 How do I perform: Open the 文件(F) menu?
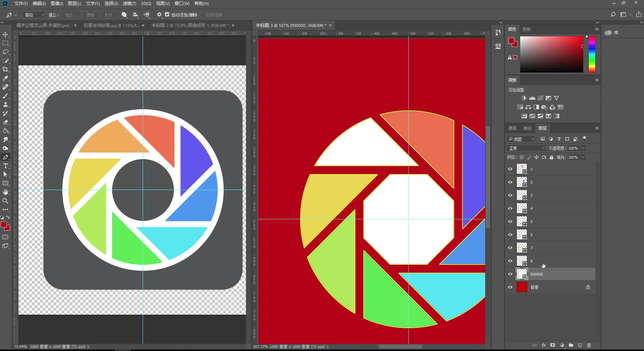click(21, 3)
